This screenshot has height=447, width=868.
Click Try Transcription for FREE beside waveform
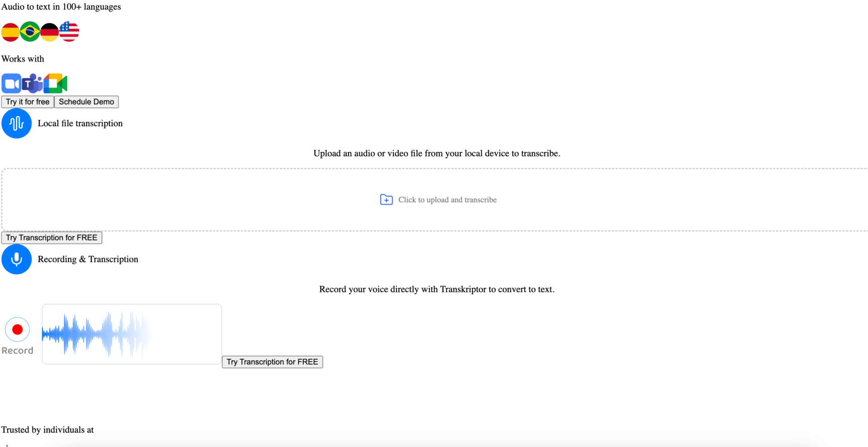[x=272, y=362]
